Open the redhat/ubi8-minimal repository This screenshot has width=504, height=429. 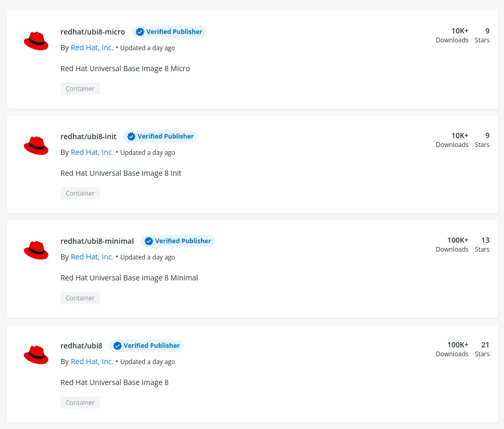coord(97,241)
